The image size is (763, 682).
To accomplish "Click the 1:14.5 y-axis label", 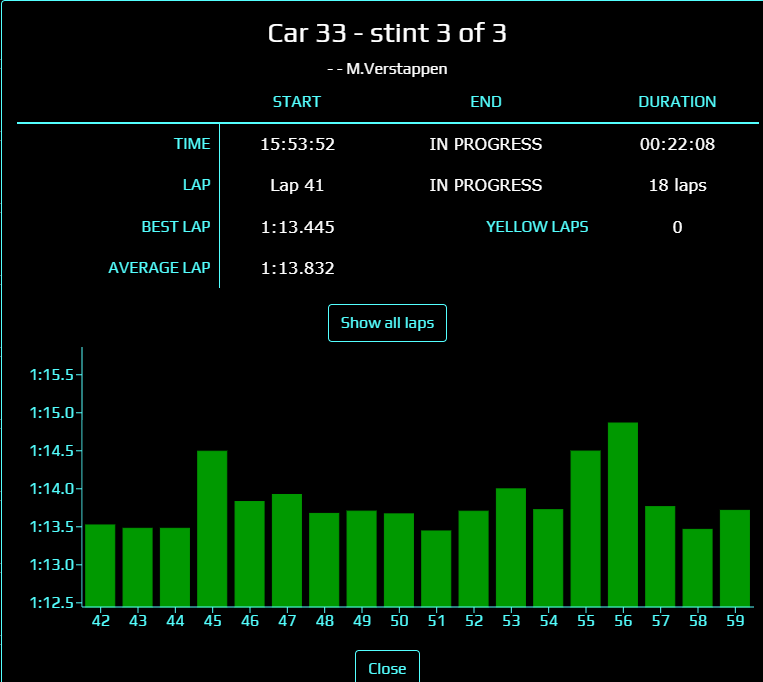I will (x=52, y=451).
